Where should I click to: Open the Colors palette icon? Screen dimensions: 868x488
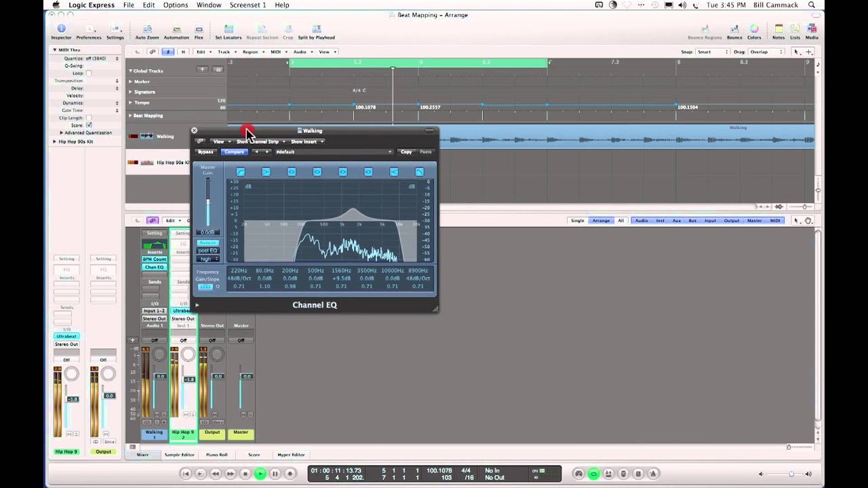pos(754,31)
